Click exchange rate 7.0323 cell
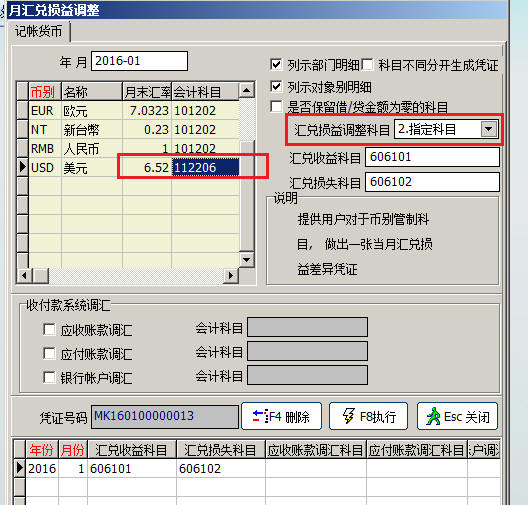Image resolution: width=528 pixels, height=505 pixels. (x=147, y=111)
